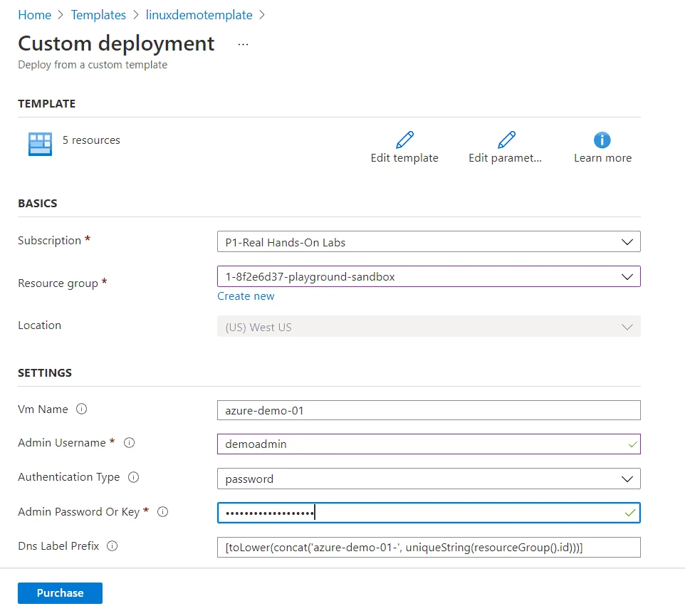
Task: Click the Authentication Type info icon
Action: 134,477
